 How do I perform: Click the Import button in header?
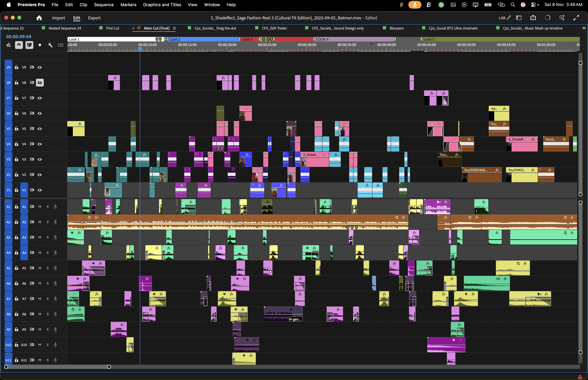58,18
